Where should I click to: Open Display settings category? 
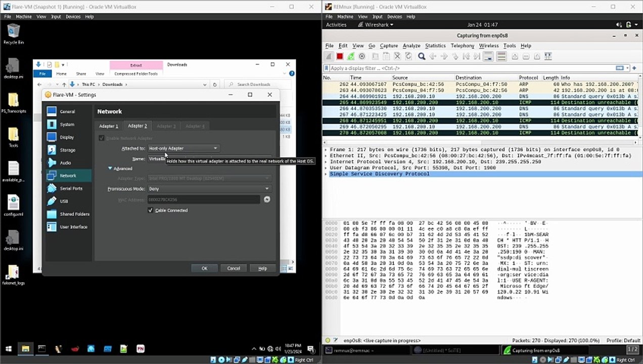click(68, 137)
